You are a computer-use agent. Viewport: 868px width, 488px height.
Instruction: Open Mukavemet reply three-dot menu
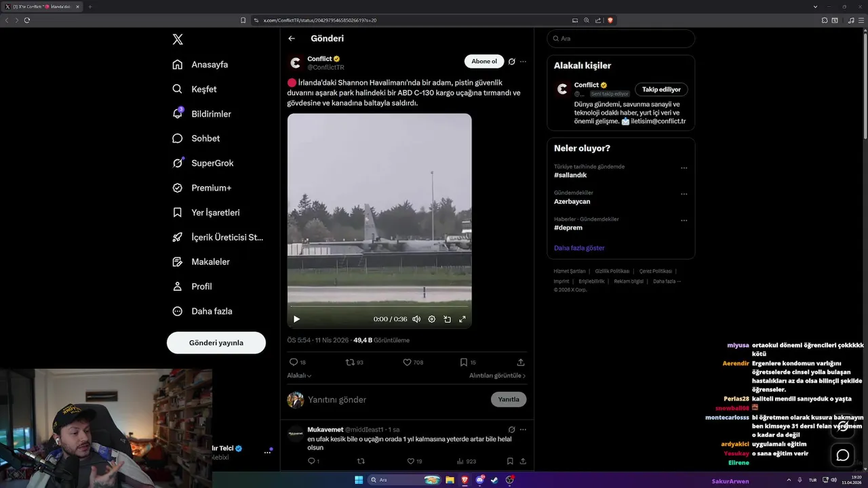point(523,430)
